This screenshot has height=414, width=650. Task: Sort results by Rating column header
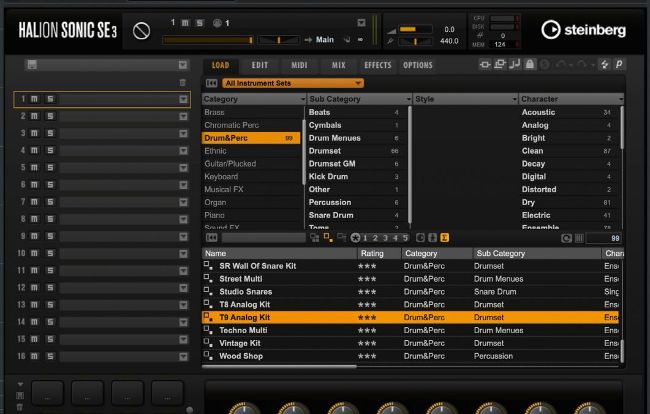(379, 253)
